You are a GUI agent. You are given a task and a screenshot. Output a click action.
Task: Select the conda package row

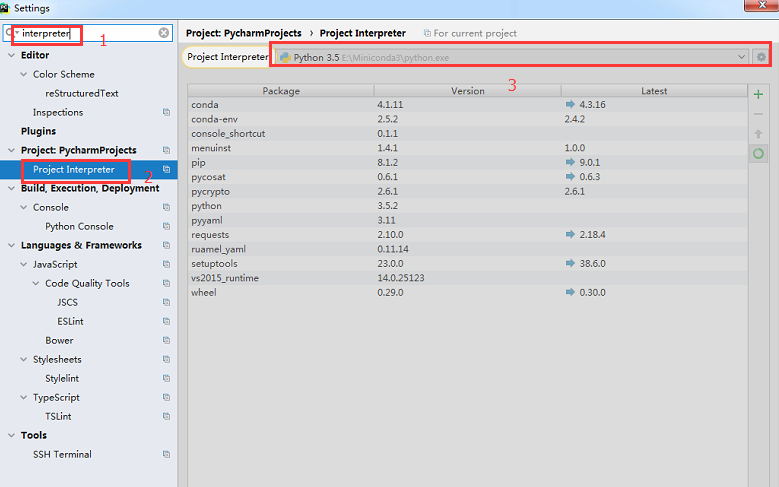(467, 104)
